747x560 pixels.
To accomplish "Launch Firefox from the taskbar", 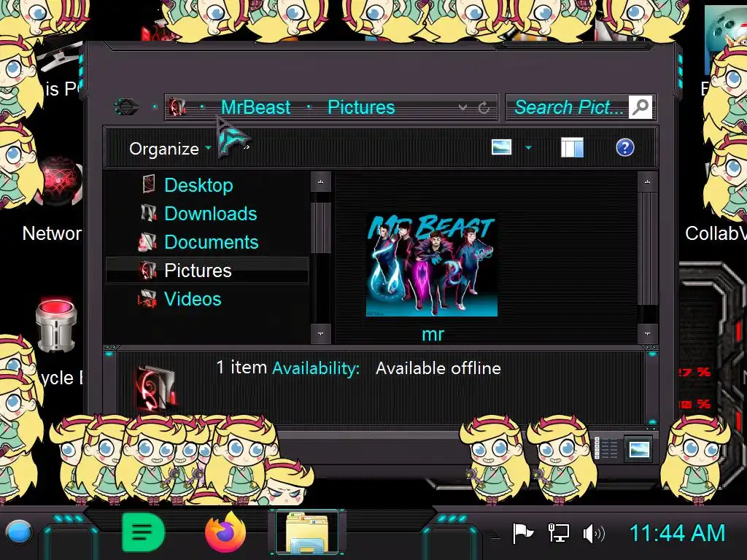I will 225,532.
